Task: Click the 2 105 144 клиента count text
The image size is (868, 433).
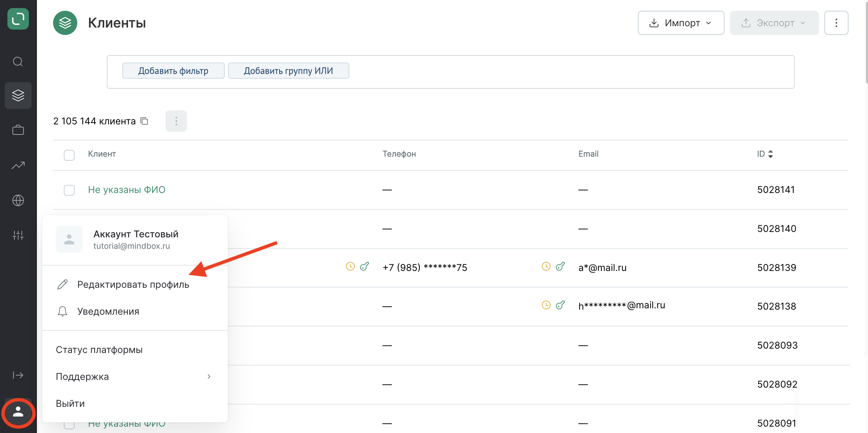Action: tap(94, 121)
